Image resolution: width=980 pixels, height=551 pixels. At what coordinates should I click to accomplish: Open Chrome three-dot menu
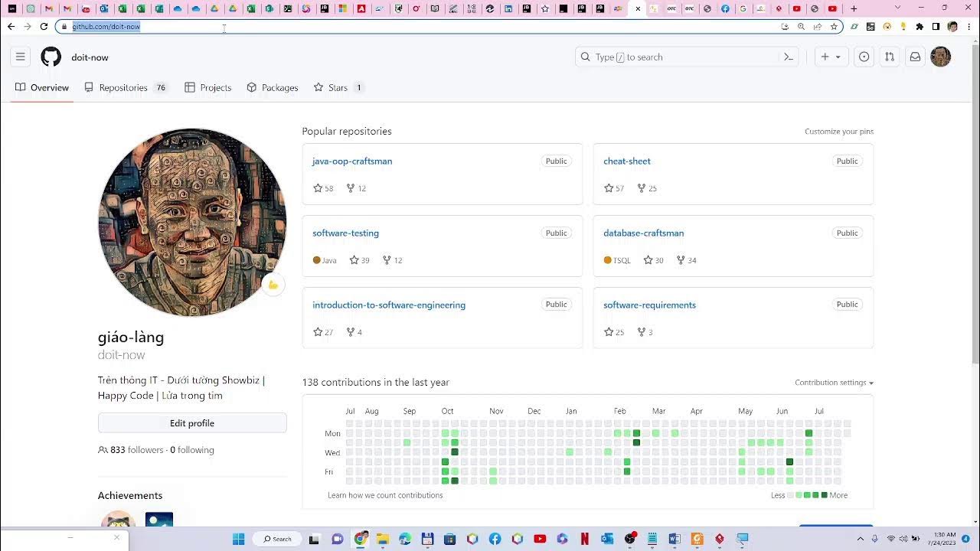pyautogui.click(x=969, y=26)
